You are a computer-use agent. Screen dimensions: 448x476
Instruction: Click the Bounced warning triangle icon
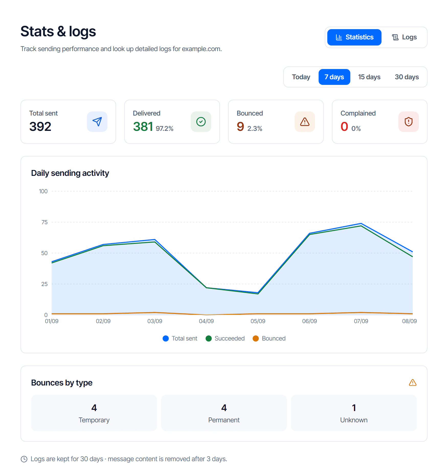305,122
